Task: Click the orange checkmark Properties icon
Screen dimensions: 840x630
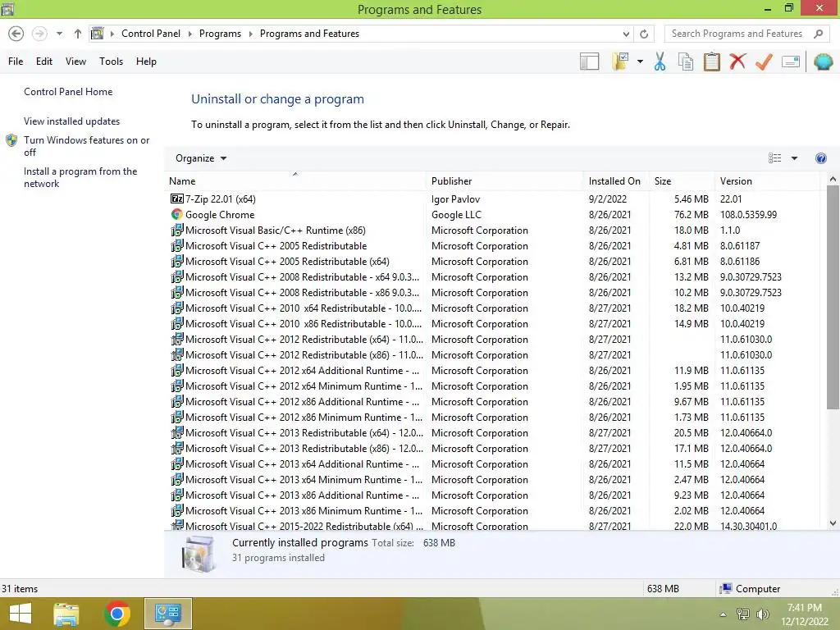Action: pyautogui.click(x=764, y=62)
